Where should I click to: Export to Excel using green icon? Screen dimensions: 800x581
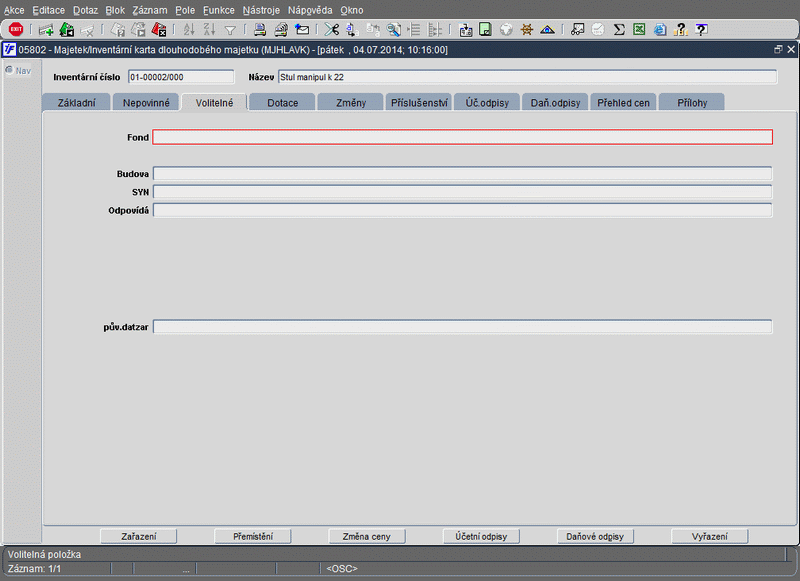tap(639, 30)
